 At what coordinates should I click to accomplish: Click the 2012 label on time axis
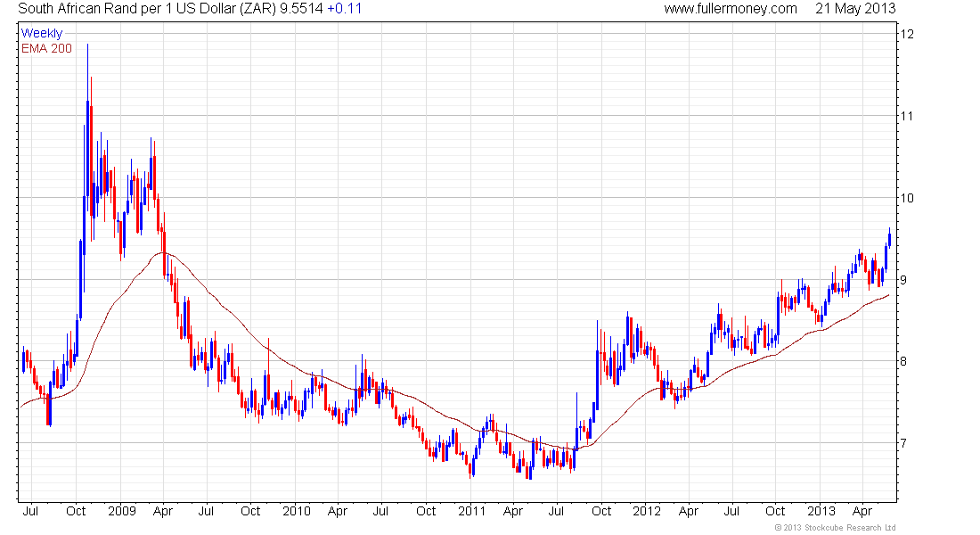point(646,511)
